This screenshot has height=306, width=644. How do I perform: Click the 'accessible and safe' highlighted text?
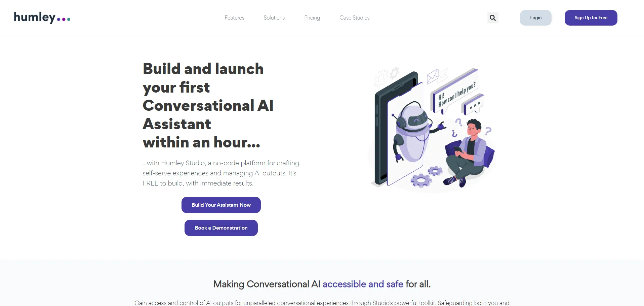[363, 284]
